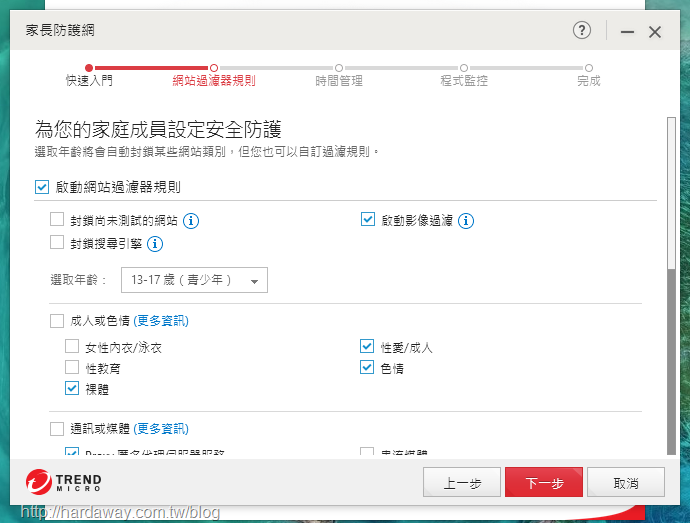The height and width of the screenshot is (523, 690).
Task: Jump to 程式監控 wizard step
Action: 464,75
